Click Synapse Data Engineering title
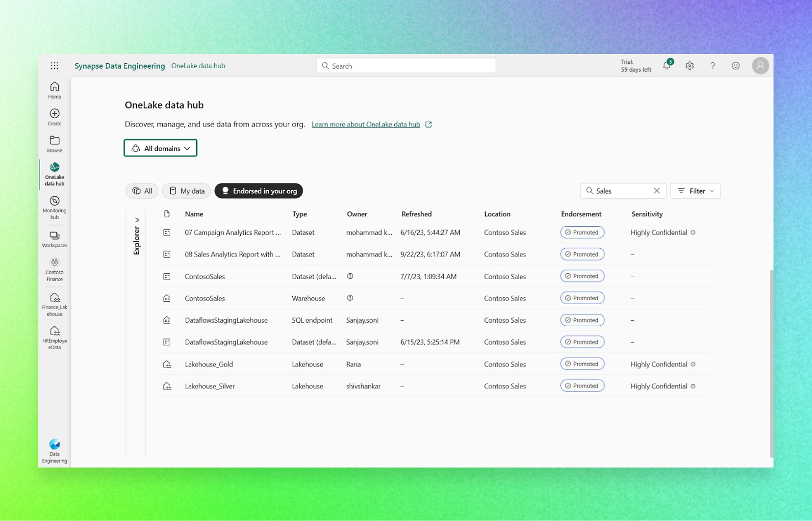Viewport: 812px width, 521px height. tap(120, 66)
